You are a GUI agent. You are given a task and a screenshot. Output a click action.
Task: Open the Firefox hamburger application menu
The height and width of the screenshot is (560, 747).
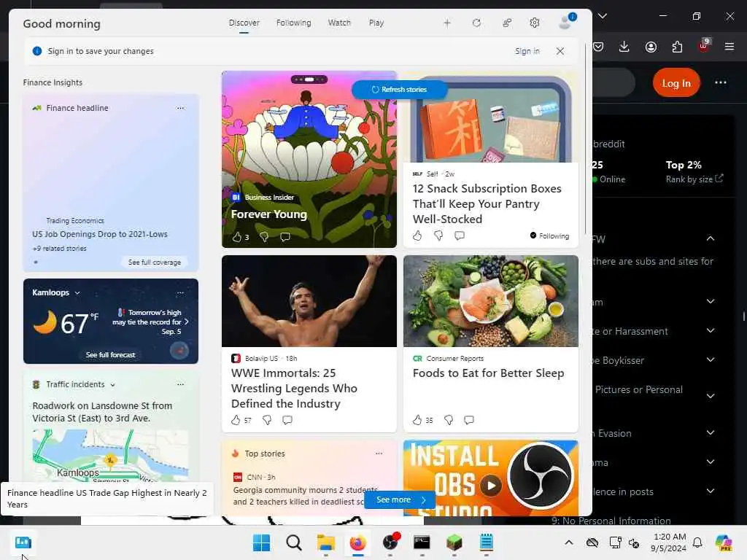(x=729, y=47)
